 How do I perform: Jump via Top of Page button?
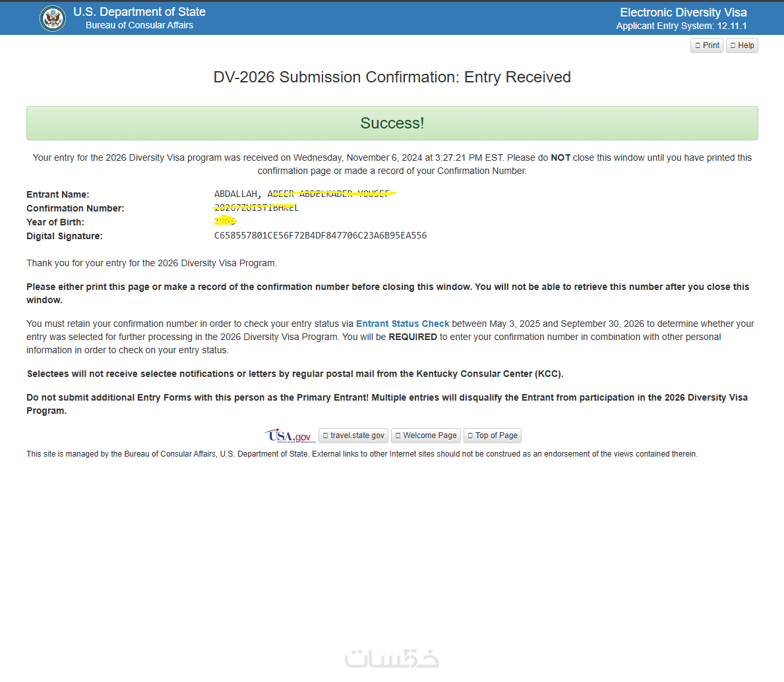coord(493,436)
